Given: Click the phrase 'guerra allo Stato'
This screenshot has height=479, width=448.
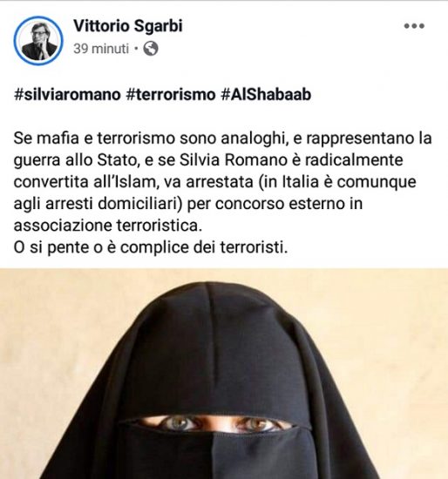Looking at the screenshot, I should (x=77, y=160).
